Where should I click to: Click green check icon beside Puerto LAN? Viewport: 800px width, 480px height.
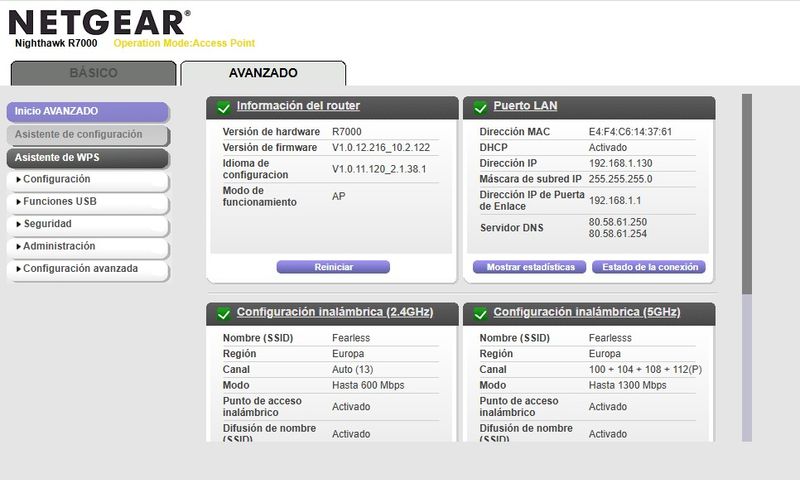pos(480,108)
